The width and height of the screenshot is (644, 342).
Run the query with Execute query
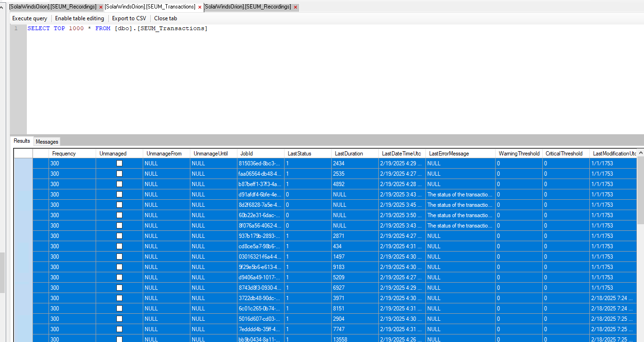tap(30, 18)
